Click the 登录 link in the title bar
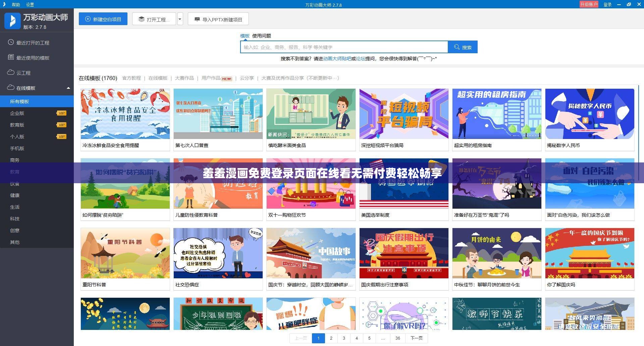 click(x=607, y=4)
